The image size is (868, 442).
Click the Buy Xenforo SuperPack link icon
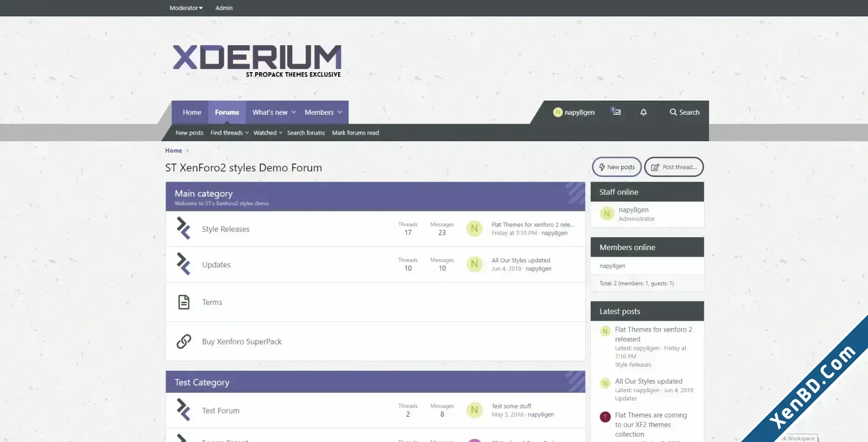coord(184,341)
